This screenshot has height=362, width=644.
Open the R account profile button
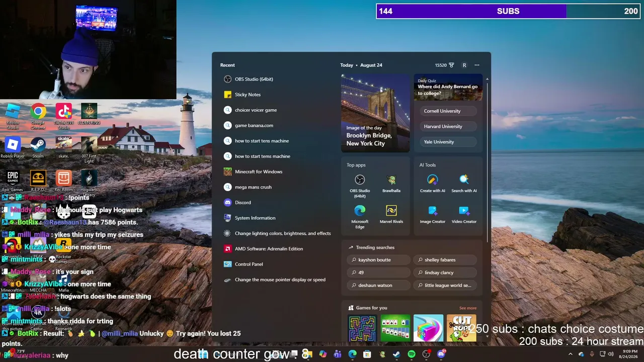pos(464,65)
